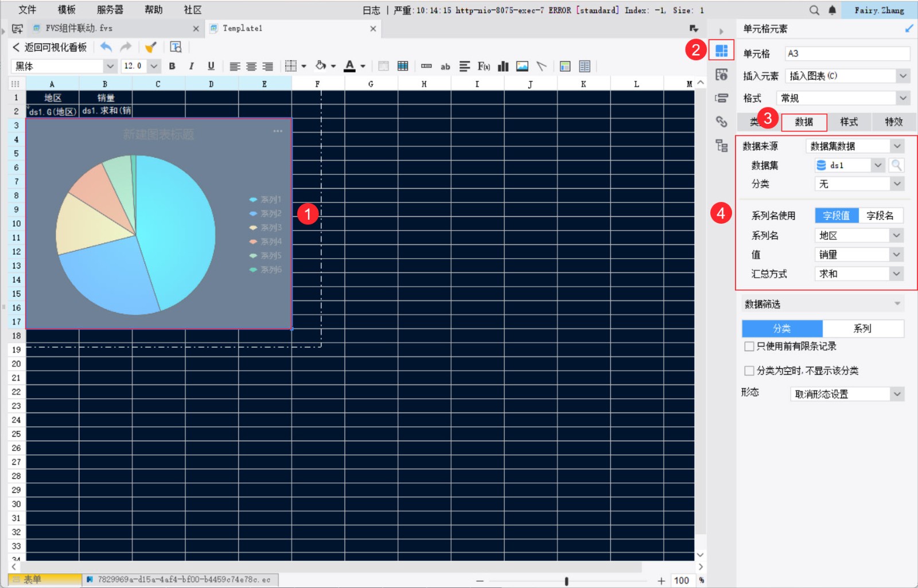Close the Template1 tab
The width and height of the screenshot is (918, 588).
pyautogui.click(x=373, y=28)
